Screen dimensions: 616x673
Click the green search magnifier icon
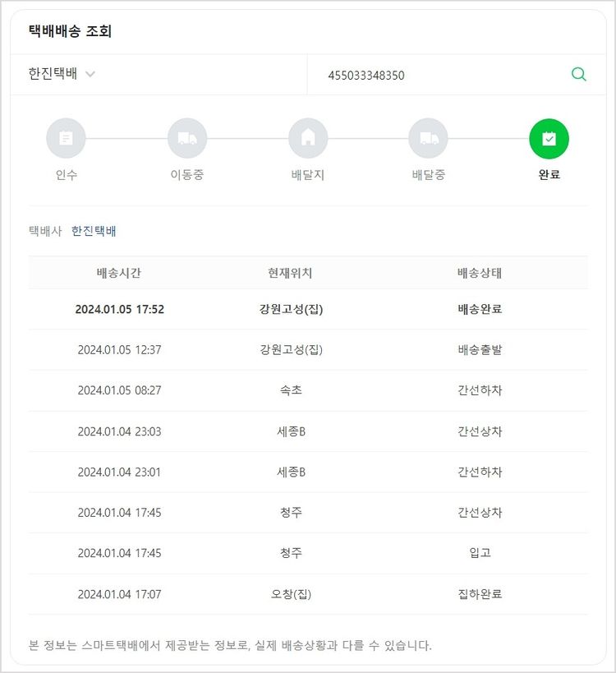click(578, 75)
